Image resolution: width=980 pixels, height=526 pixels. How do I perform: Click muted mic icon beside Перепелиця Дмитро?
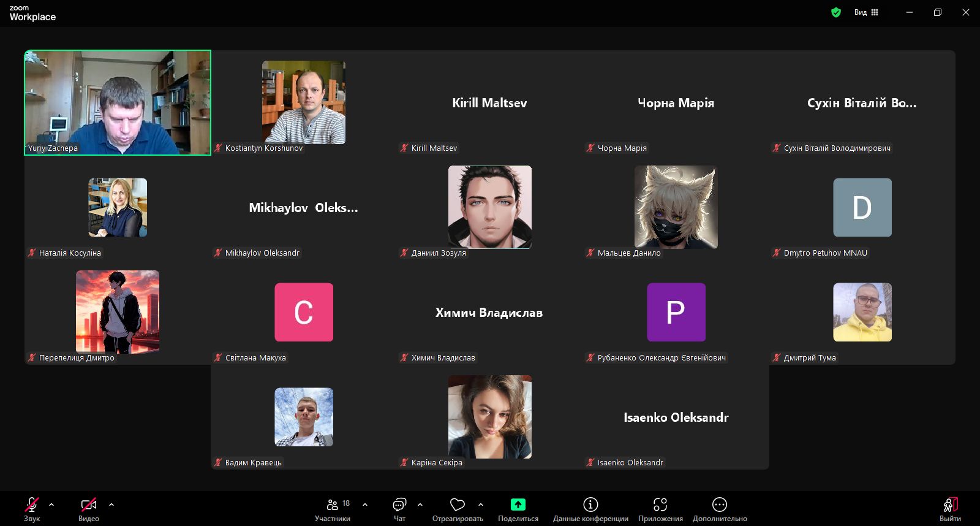[x=32, y=357]
